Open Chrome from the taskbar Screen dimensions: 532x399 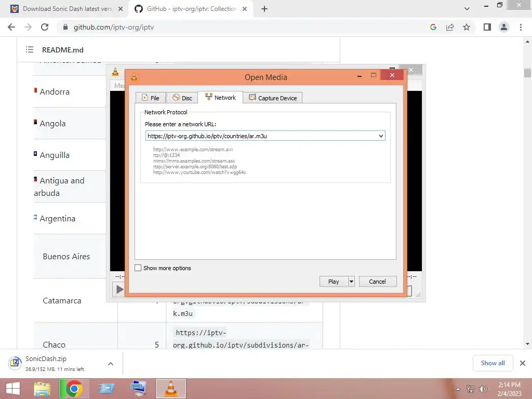74,389
